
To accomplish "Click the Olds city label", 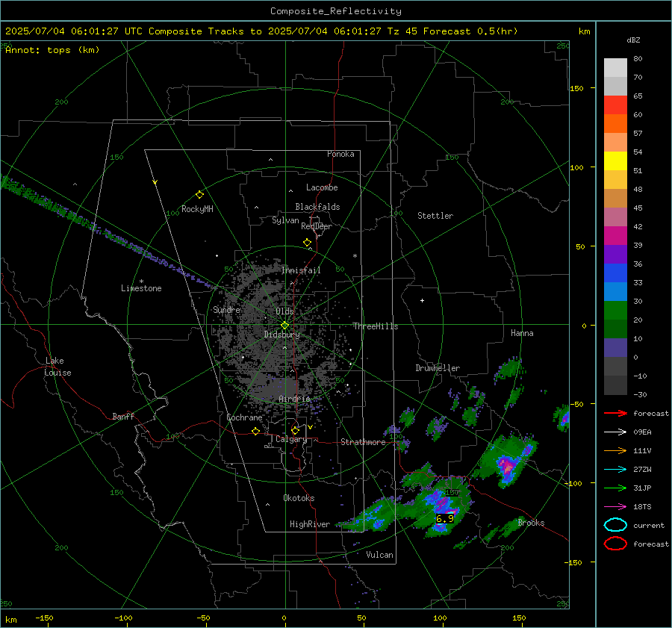I will (284, 311).
